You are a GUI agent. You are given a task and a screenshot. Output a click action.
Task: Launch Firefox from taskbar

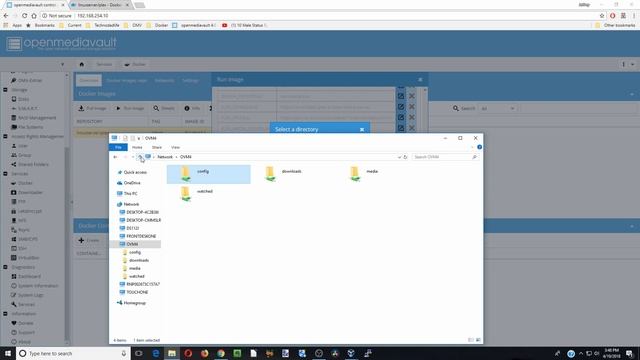tap(204, 353)
